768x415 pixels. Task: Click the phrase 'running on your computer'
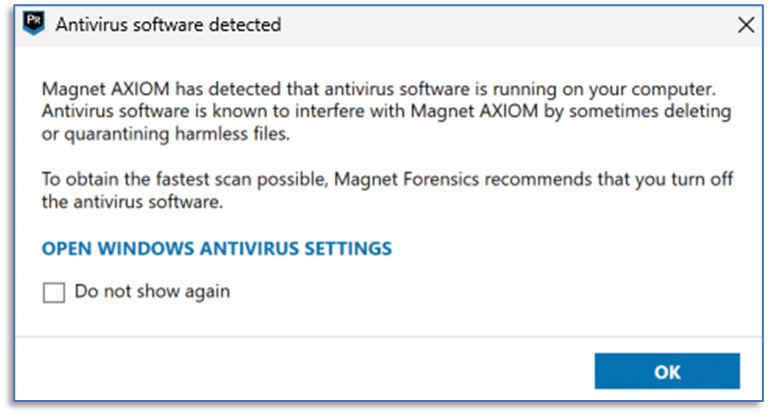604,90
